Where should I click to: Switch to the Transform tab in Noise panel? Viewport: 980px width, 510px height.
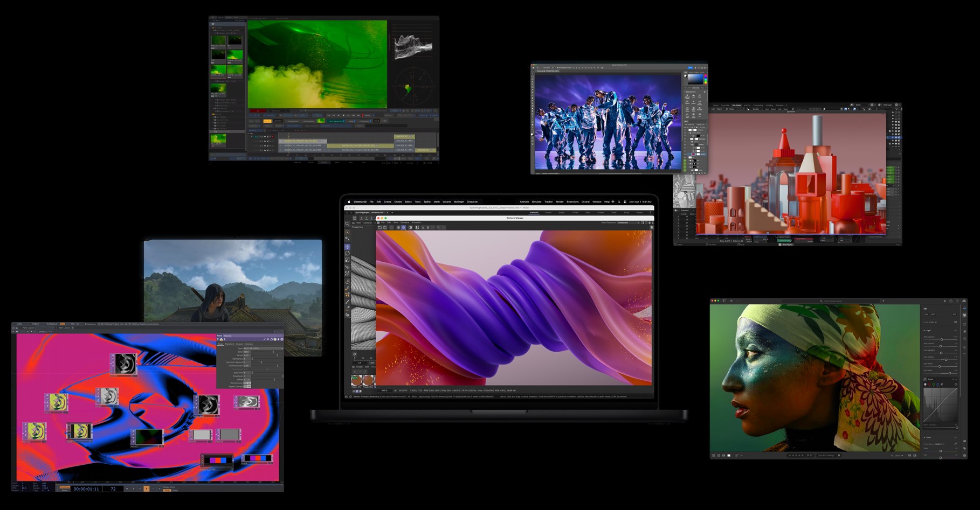click(229, 344)
